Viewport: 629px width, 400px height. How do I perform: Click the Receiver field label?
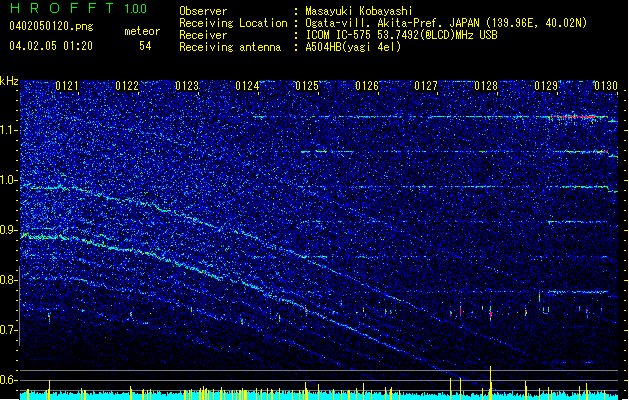(x=203, y=35)
